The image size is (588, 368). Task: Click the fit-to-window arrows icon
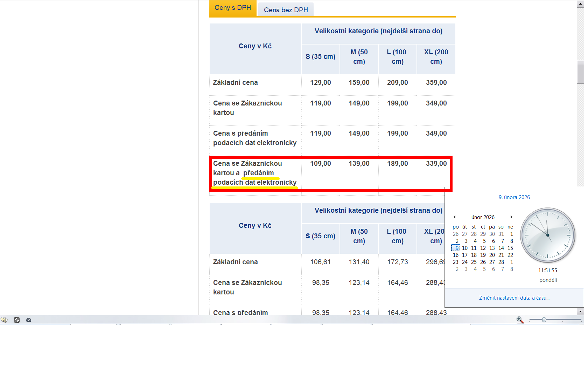click(x=17, y=320)
